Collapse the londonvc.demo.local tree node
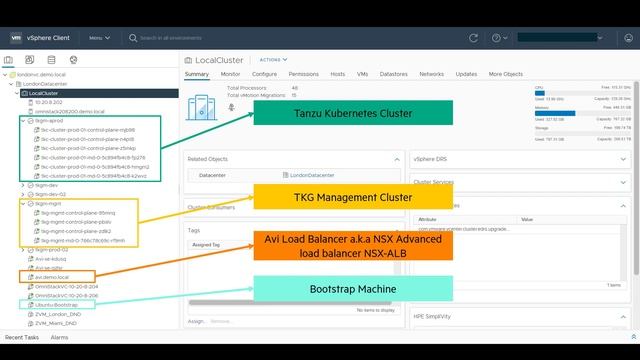Viewport: 640px width, 360px height. [x=5, y=75]
